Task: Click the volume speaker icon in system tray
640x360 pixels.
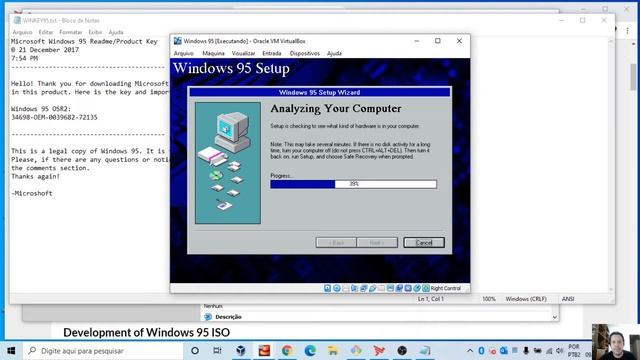Action: tap(560, 351)
